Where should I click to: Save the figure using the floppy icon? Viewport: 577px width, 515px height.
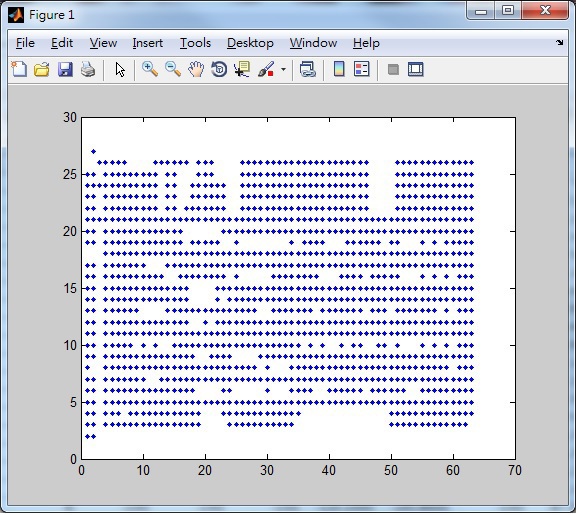(65, 69)
